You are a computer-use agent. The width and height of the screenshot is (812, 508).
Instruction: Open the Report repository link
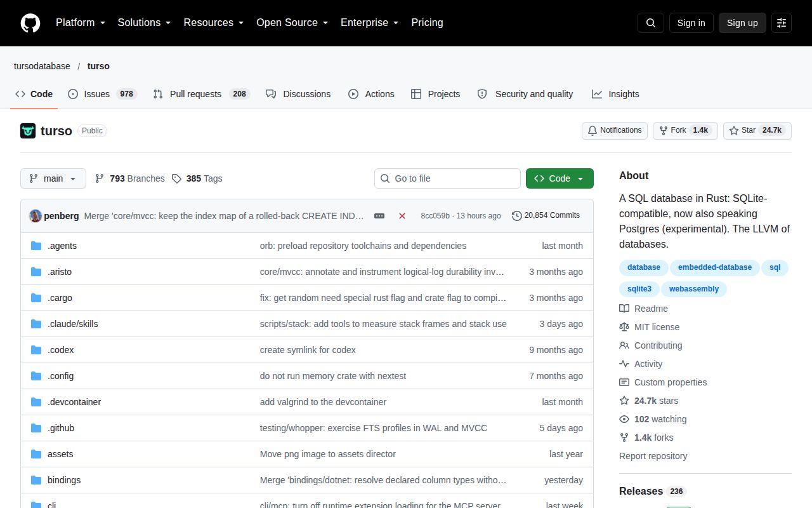pos(653,456)
